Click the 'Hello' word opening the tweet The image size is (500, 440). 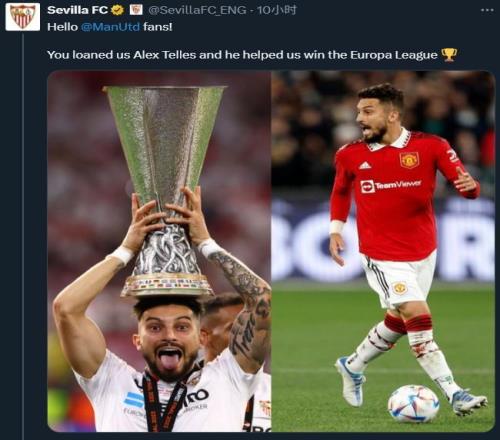point(62,27)
